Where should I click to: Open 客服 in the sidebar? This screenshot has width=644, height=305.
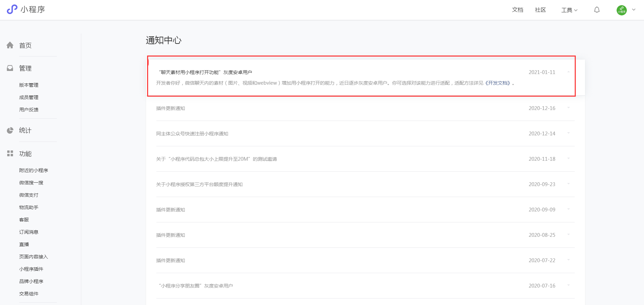point(24,220)
